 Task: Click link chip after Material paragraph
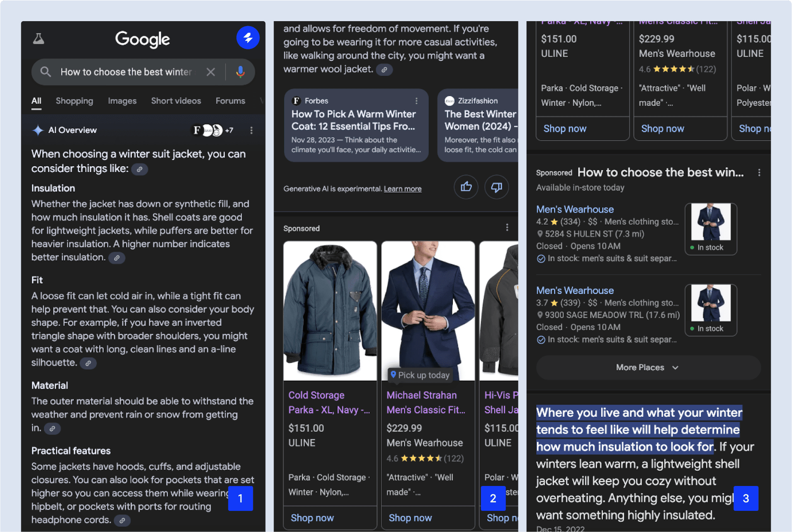coord(52,429)
